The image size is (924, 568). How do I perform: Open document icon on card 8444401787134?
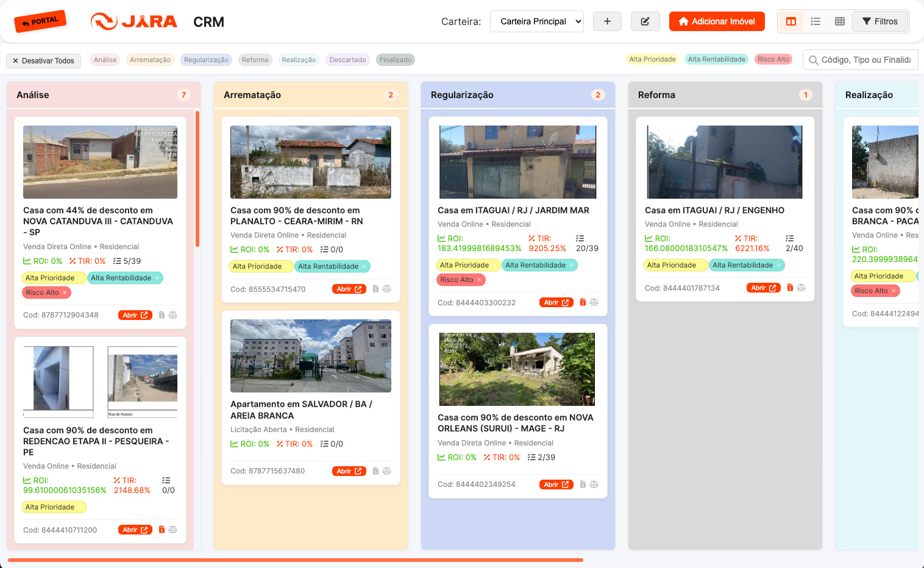(x=790, y=288)
